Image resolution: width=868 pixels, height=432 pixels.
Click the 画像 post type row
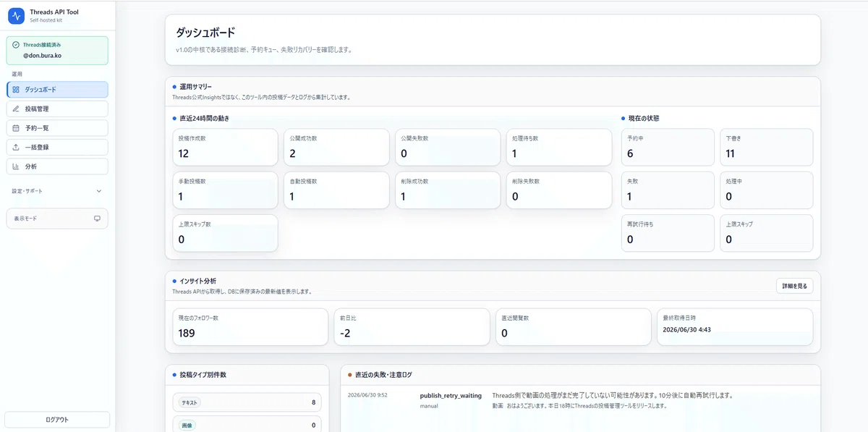[x=247, y=425]
